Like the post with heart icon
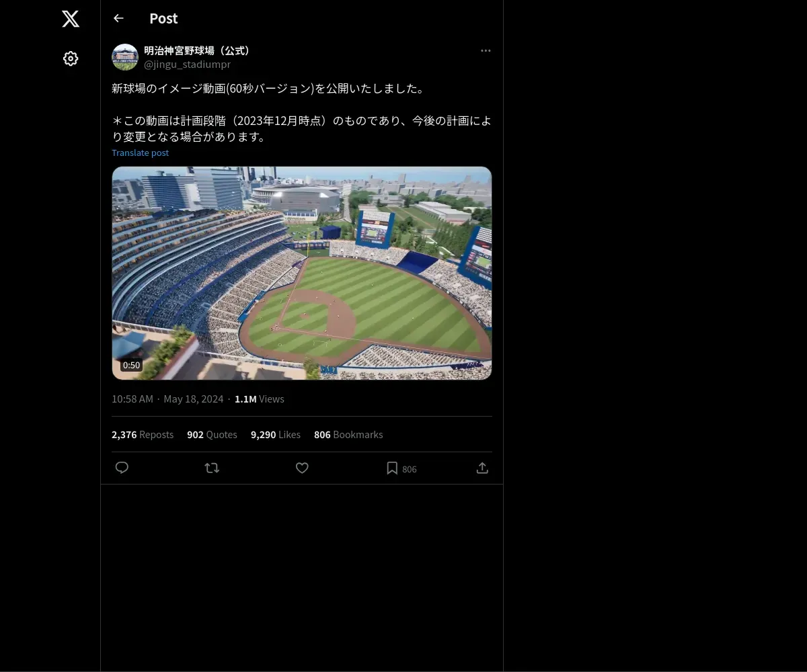Image resolution: width=807 pixels, height=672 pixels. point(302,468)
